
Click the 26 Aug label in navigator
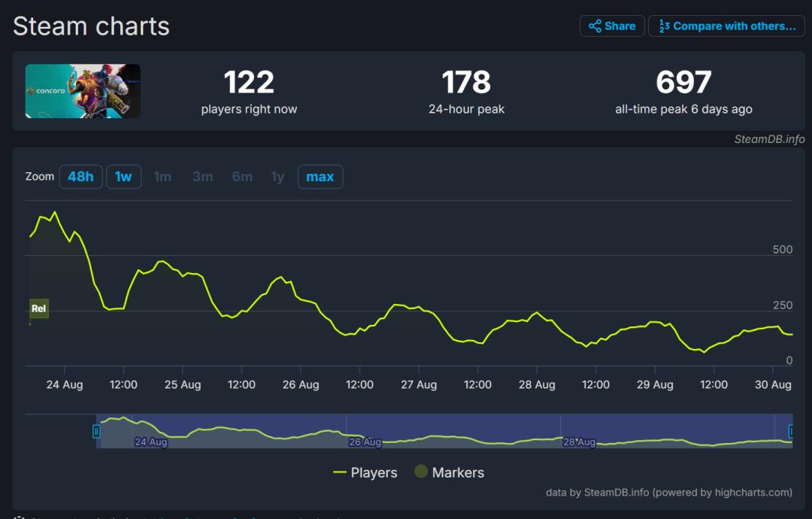point(365,442)
